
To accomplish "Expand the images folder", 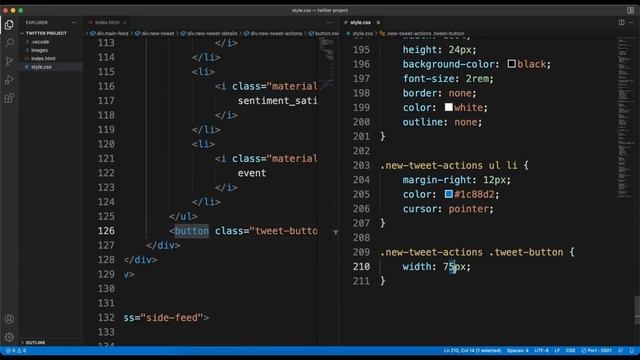I will click(x=39, y=50).
